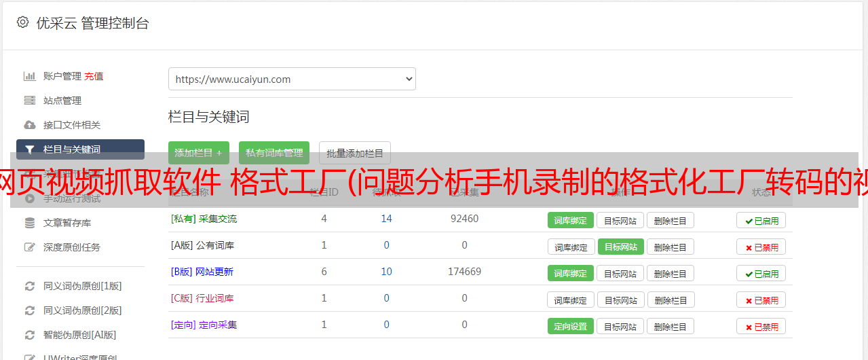Click the pending count 10
This screenshot has height=360, width=868.
pos(386,272)
